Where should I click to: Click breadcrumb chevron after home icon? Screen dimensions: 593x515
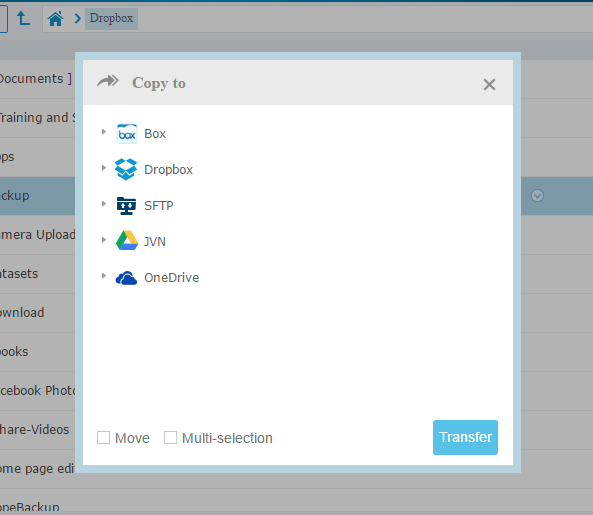tap(78, 19)
